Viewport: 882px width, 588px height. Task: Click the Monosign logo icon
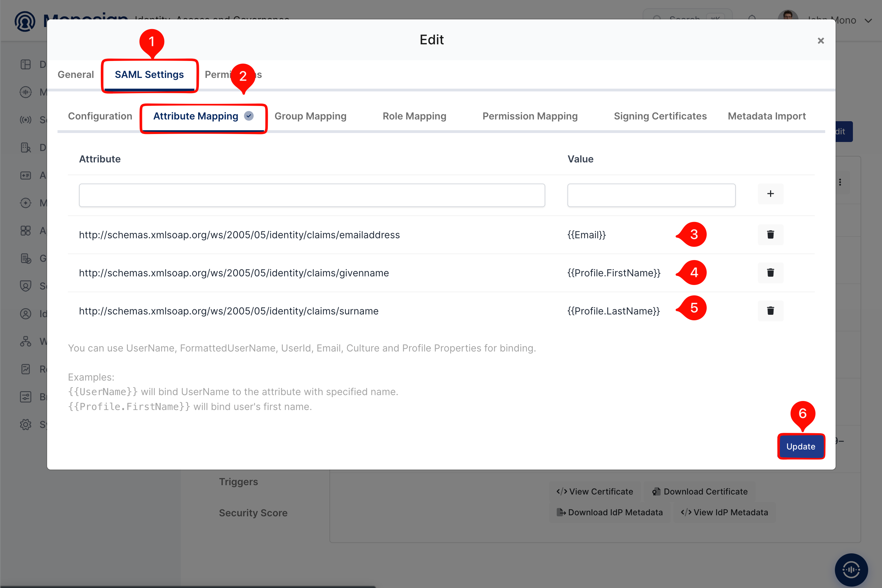pyautogui.click(x=25, y=21)
